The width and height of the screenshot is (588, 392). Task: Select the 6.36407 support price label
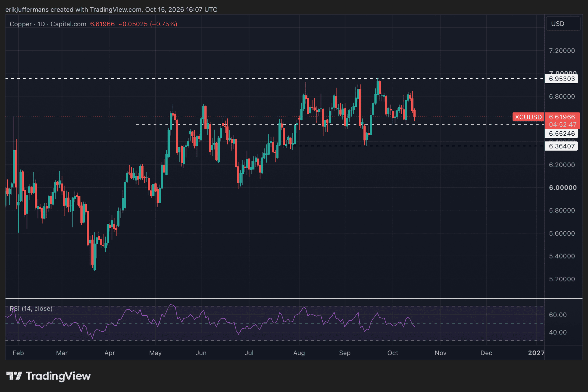[x=561, y=146]
